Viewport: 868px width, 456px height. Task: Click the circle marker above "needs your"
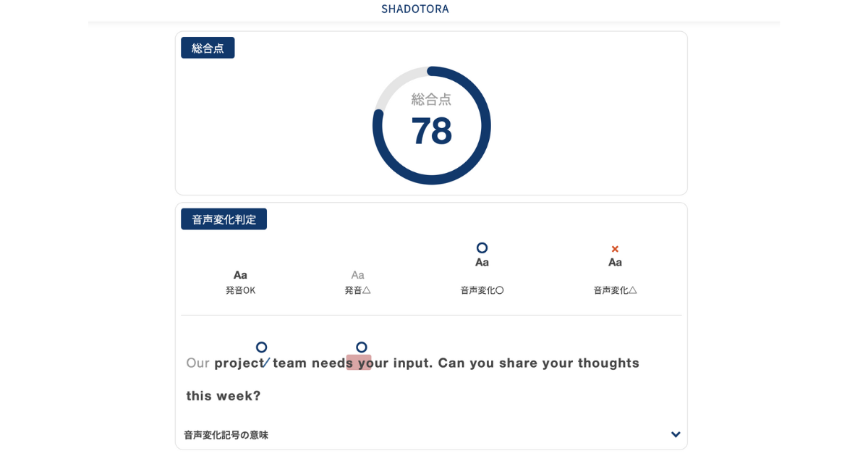pyautogui.click(x=362, y=347)
